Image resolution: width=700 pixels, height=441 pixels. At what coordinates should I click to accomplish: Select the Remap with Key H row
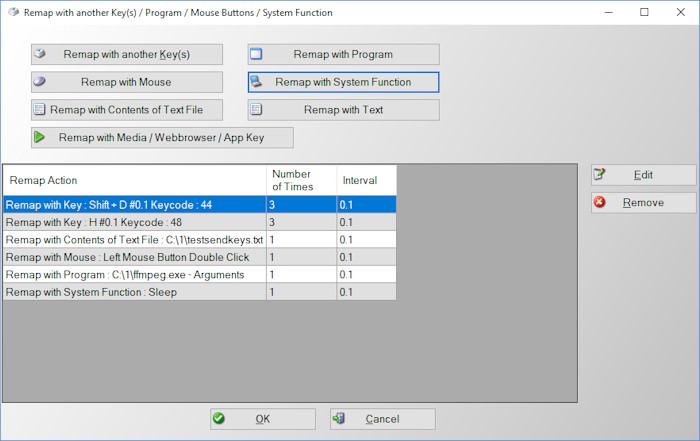(135, 222)
